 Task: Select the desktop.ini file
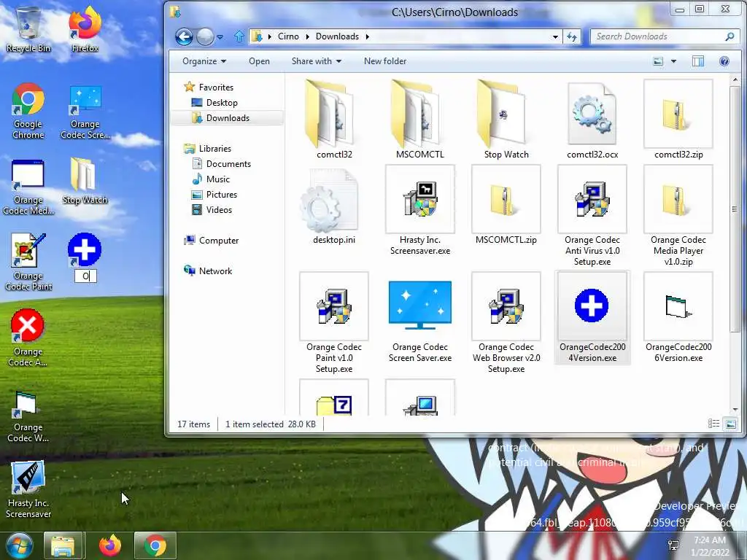333,206
